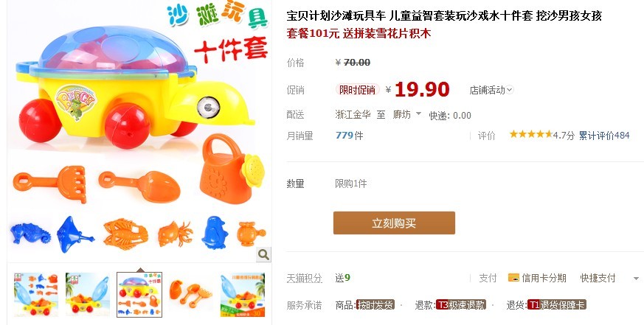Expand the 店铺活动 dropdown
Image resolution: width=644 pixels, height=325 pixels.
pos(491,90)
